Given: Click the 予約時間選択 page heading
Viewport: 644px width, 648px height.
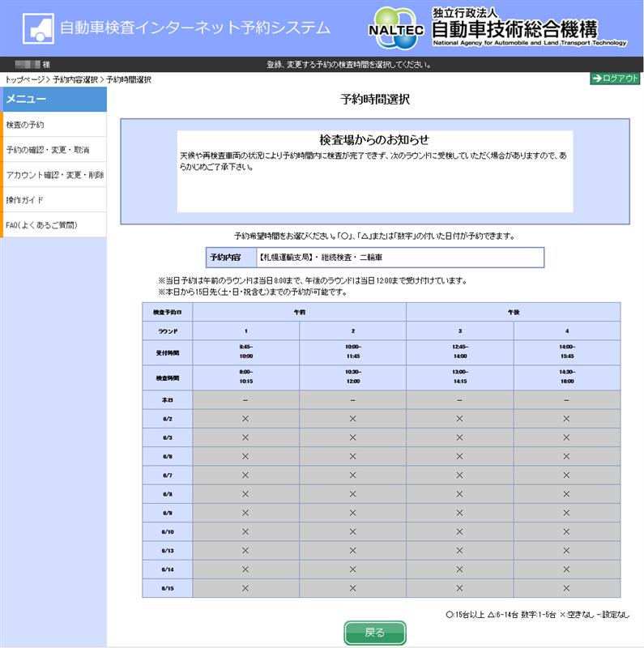Looking at the screenshot, I should (x=375, y=100).
